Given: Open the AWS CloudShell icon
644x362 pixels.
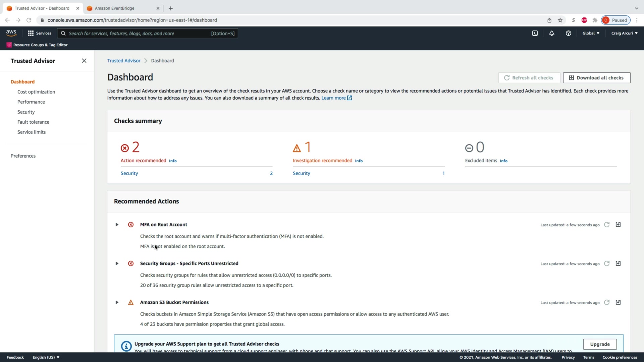Looking at the screenshot, I should 535,33.
